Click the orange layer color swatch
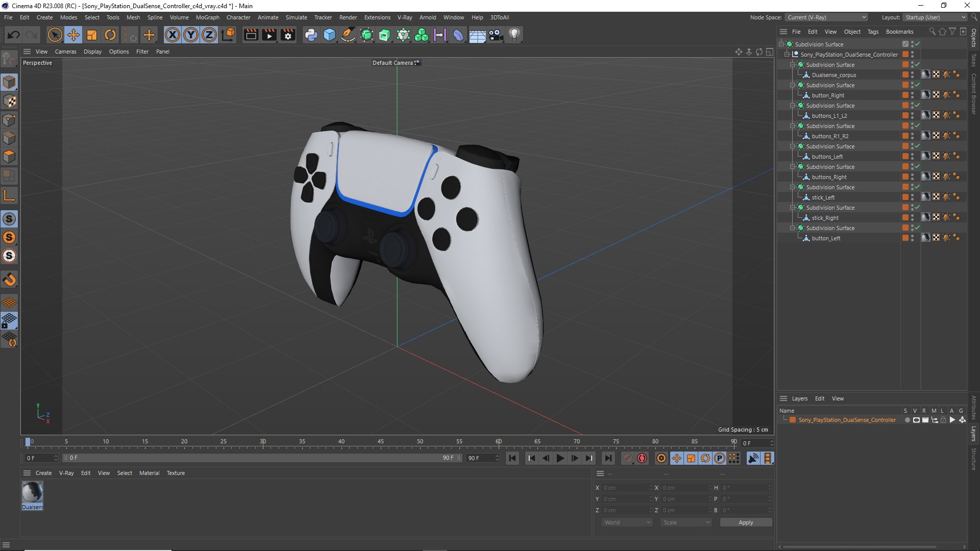 pyautogui.click(x=793, y=420)
